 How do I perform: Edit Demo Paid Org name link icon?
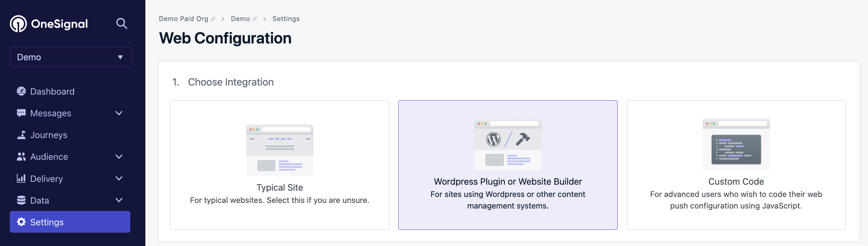tap(213, 19)
